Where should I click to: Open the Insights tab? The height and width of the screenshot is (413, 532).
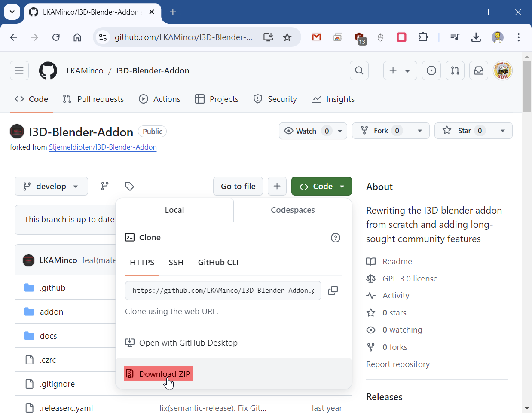pos(333,99)
